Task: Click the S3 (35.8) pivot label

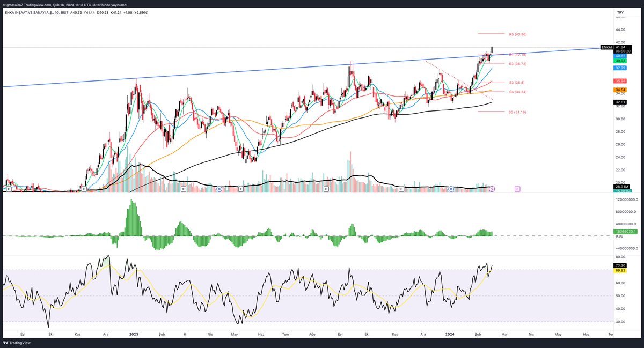Action: point(517,82)
